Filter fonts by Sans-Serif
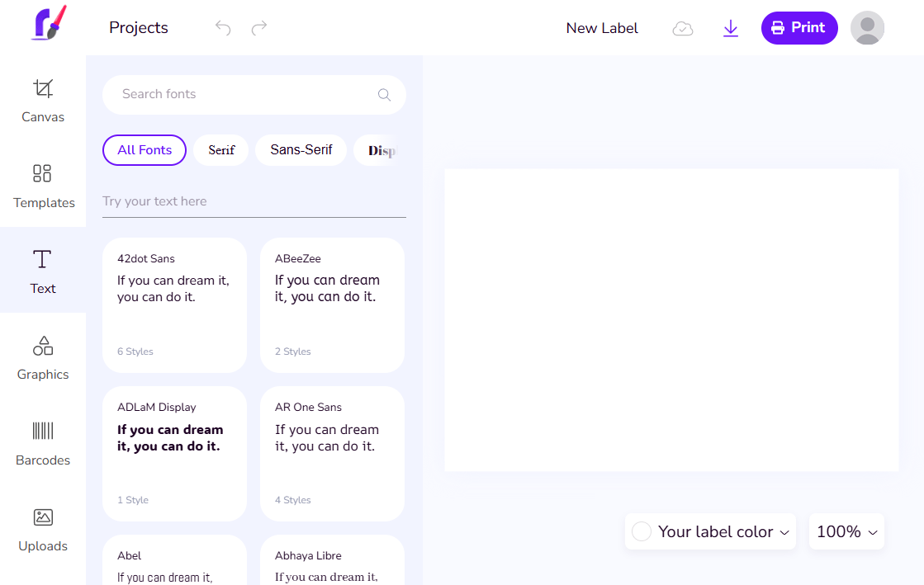 point(301,150)
